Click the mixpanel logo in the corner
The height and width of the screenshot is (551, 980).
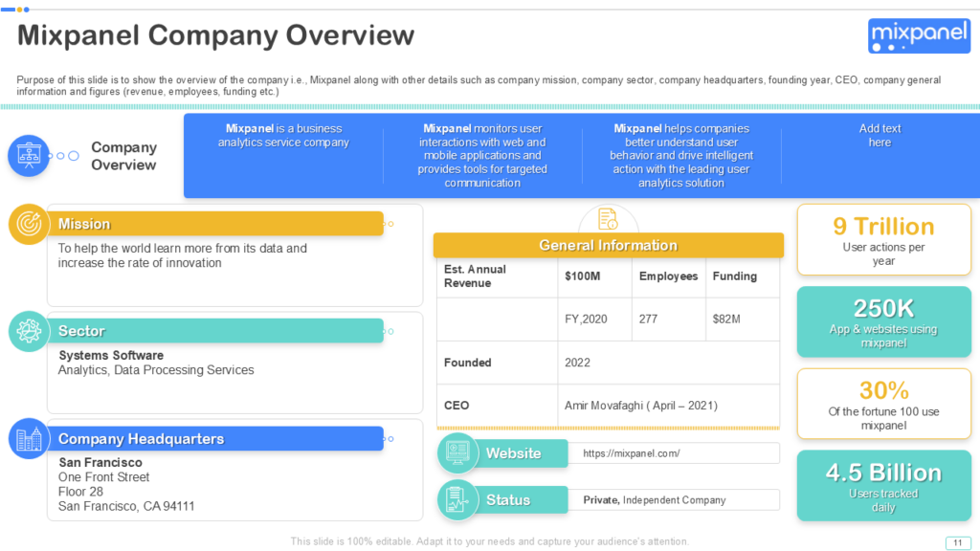[919, 35]
